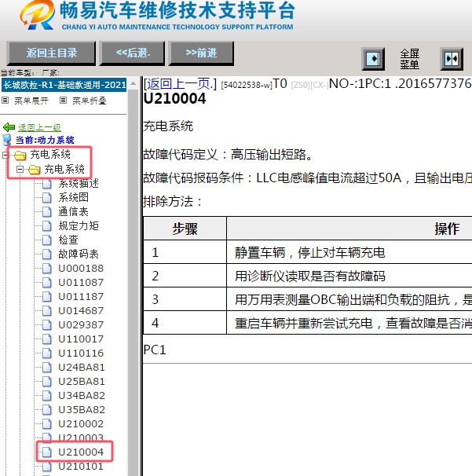Select fault code U210004 in tree
Viewport: 472px width, 476px height.
[81, 452]
